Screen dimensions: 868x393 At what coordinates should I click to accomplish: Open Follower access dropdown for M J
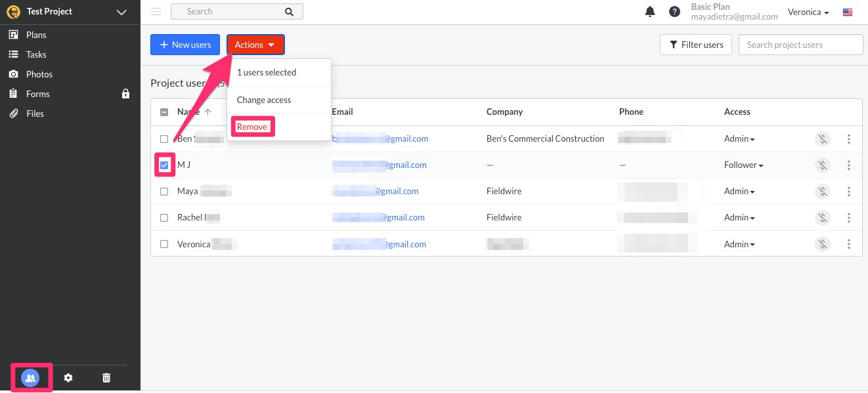tap(743, 165)
